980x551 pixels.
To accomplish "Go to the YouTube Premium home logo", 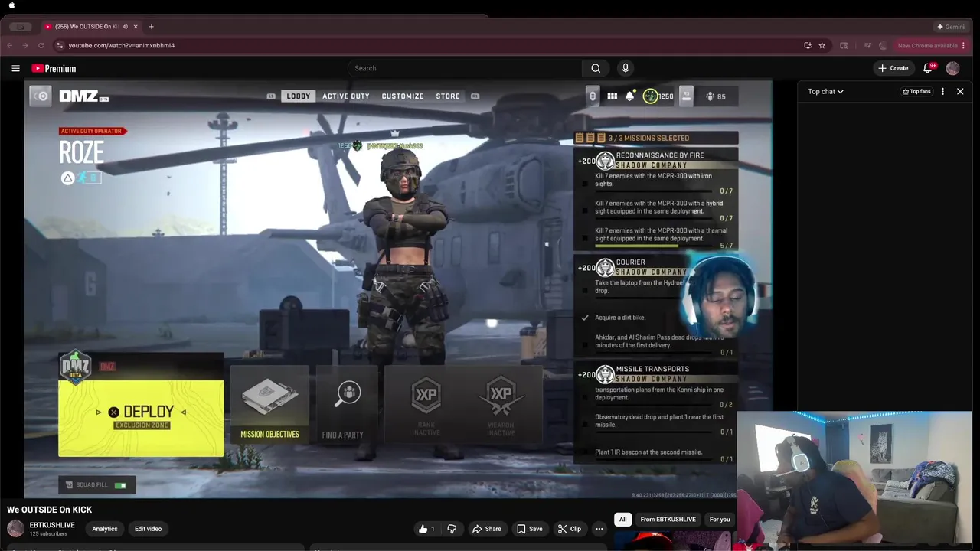I will [54, 68].
